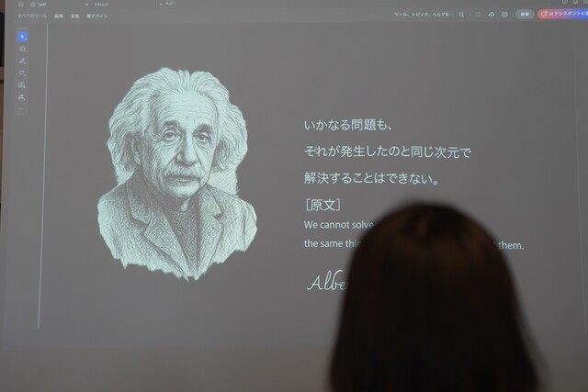Click the text line いかなる問題も、
Screen dimensions: 588x392
click(348, 125)
